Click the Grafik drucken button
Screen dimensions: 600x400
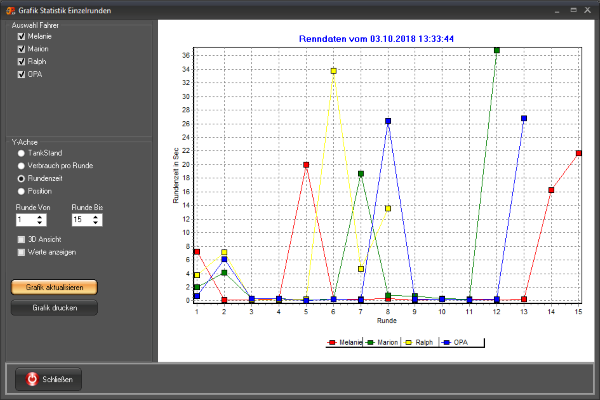(54, 308)
